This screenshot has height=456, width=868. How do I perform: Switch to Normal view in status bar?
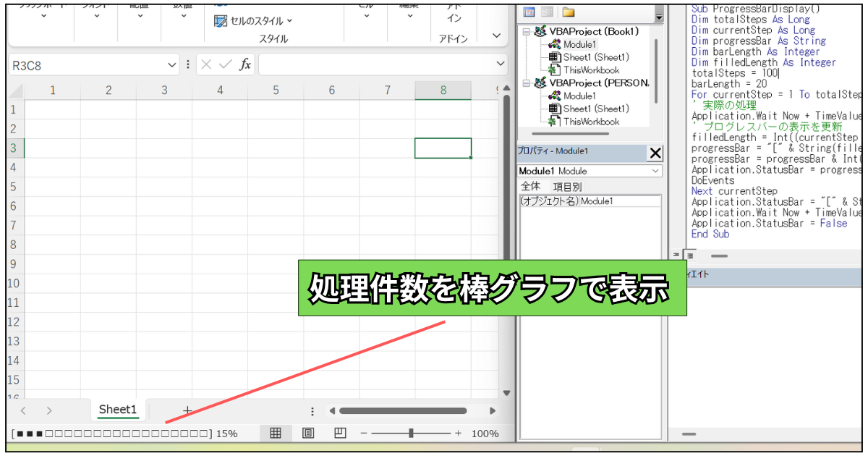point(276,433)
